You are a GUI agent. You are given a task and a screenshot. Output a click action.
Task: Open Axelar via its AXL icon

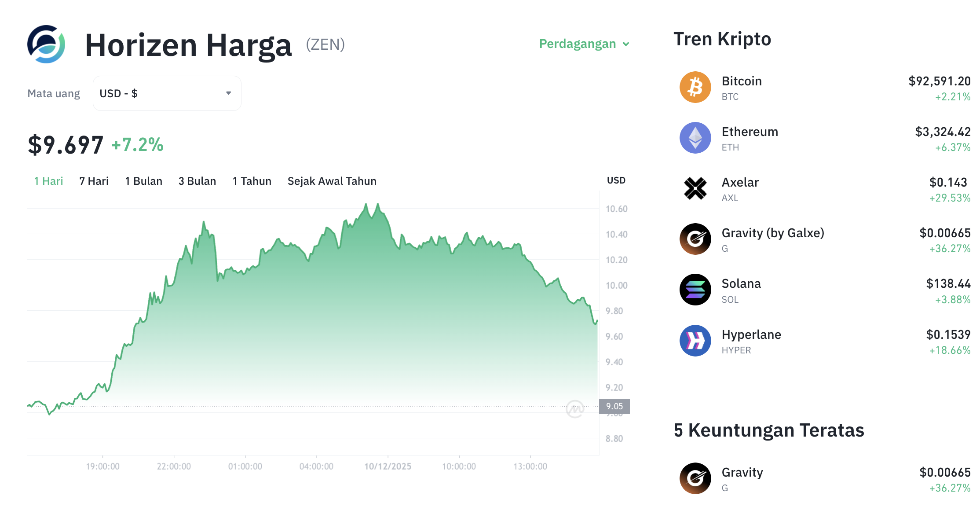coord(695,188)
